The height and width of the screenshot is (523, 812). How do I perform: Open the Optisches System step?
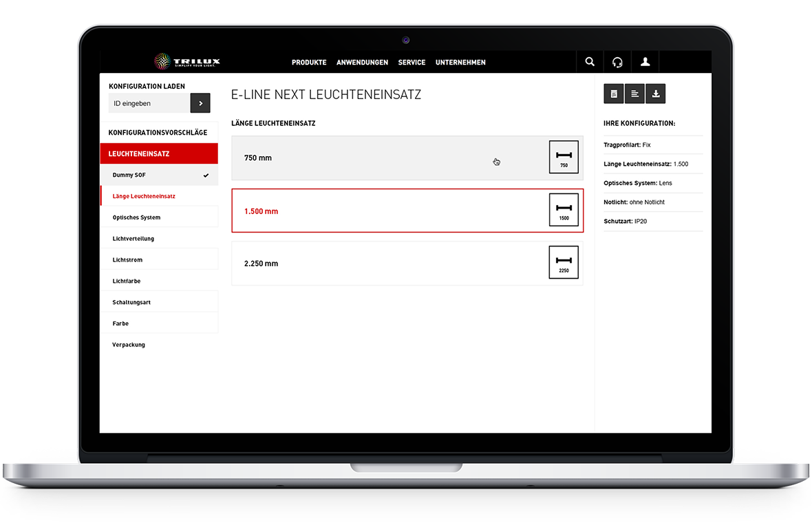(159, 217)
